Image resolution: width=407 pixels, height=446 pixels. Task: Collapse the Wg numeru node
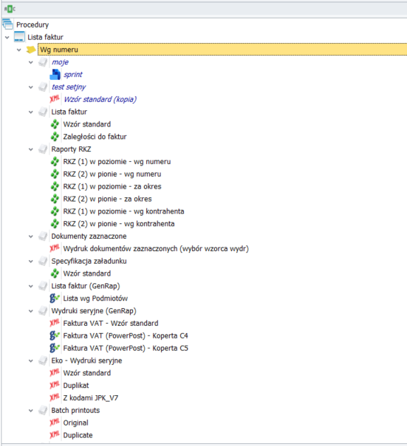point(19,50)
